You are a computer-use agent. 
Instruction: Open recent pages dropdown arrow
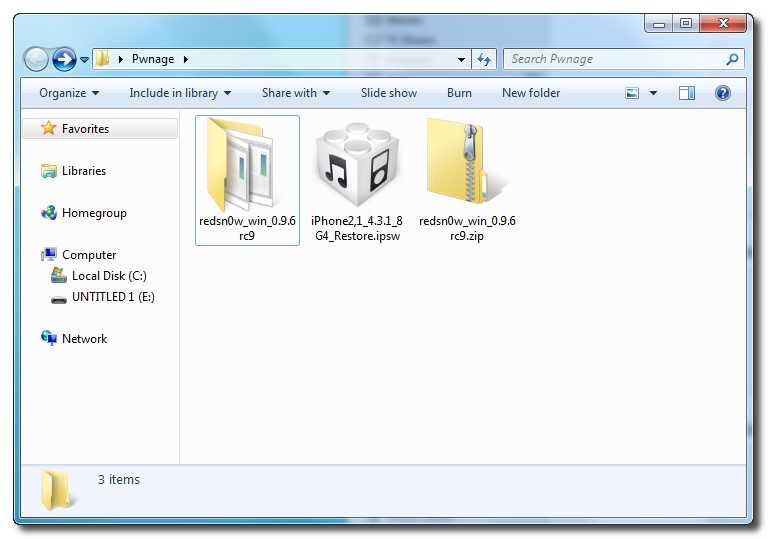(84, 60)
